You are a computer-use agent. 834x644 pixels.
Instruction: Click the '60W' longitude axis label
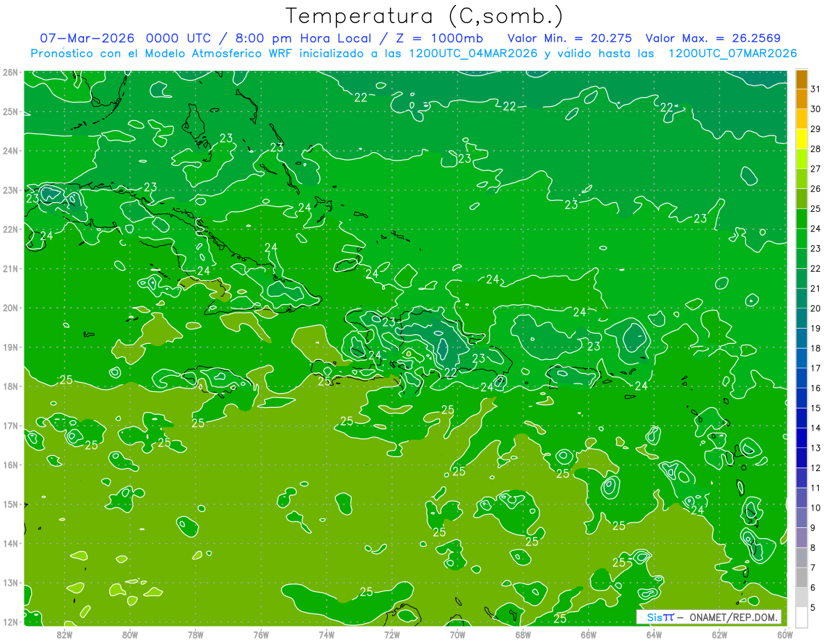click(785, 634)
